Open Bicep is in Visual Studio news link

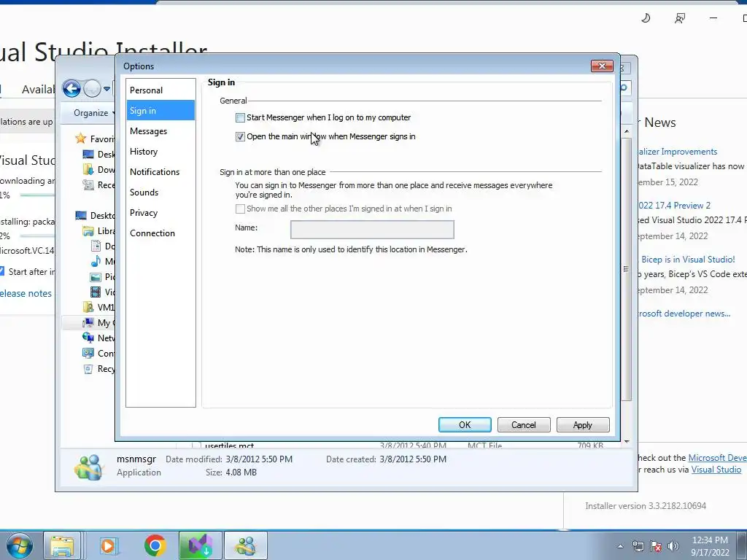[688, 260]
